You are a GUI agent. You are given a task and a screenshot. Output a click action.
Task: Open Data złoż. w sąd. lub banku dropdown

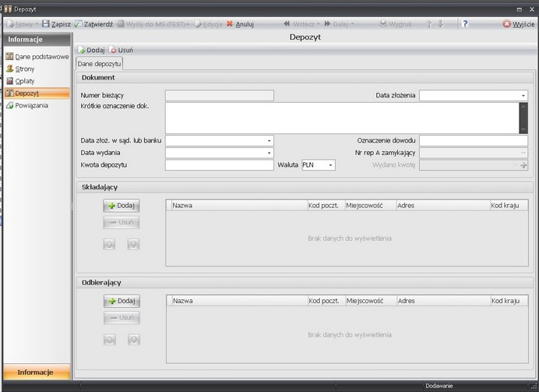point(269,141)
